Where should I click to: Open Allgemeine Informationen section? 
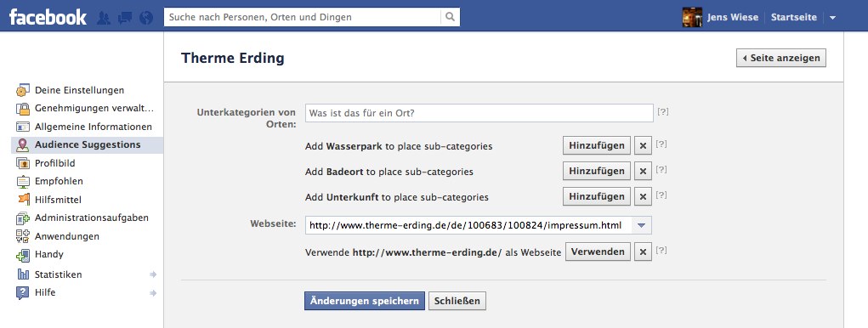coord(93,127)
